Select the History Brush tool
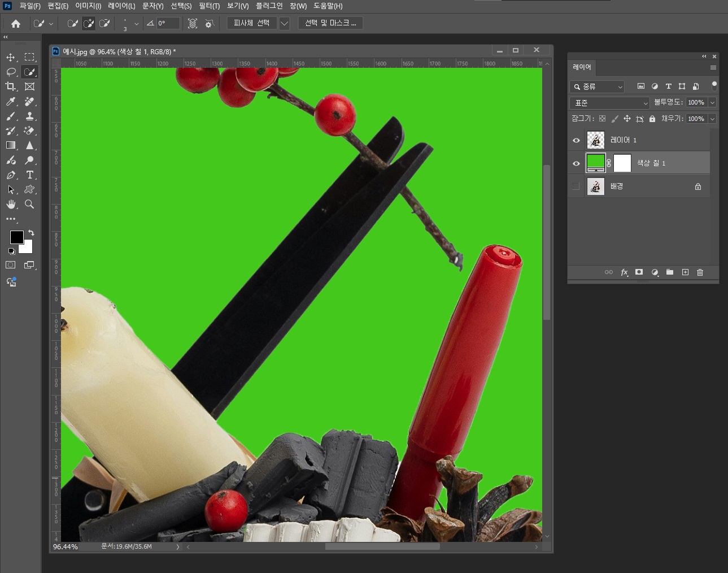The width and height of the screenshot is (728, 573). pyautogui.click(x=11, y=131)
